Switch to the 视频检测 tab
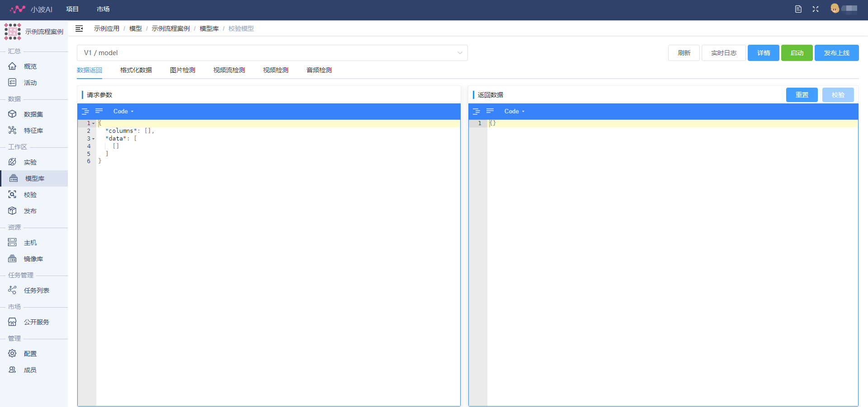The image size is (868, 407). pos(276,70)
